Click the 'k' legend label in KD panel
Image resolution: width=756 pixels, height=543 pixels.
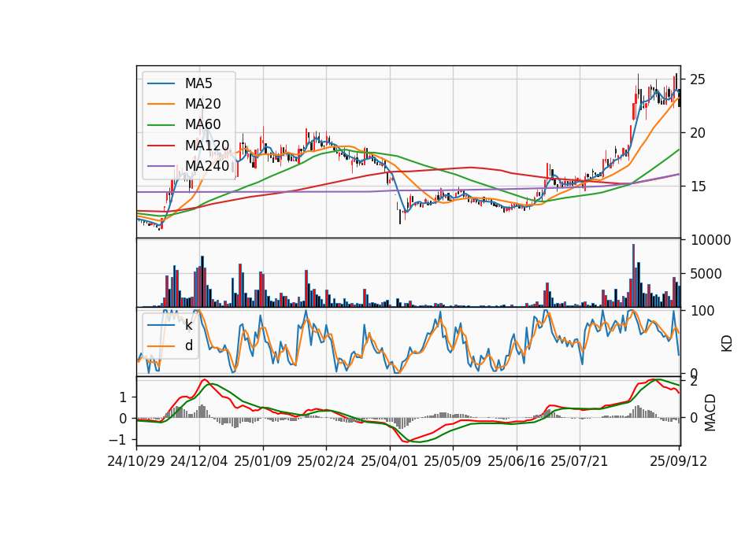188,325
